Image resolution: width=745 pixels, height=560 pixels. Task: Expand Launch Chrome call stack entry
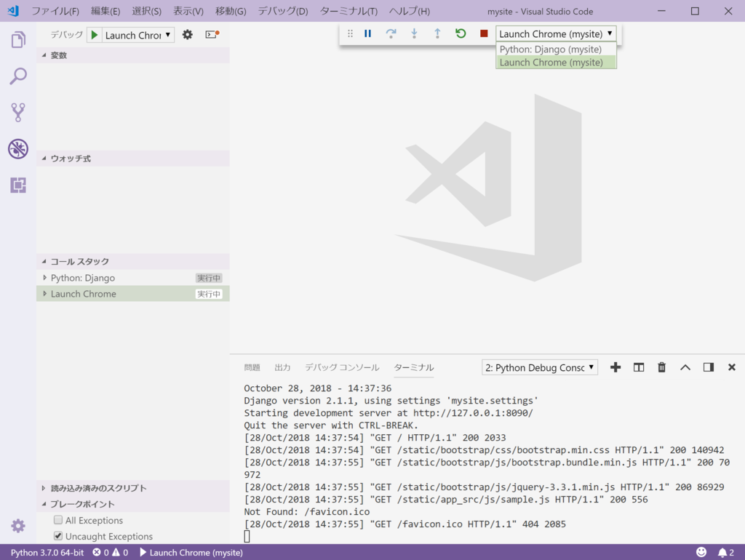[44, 294]
